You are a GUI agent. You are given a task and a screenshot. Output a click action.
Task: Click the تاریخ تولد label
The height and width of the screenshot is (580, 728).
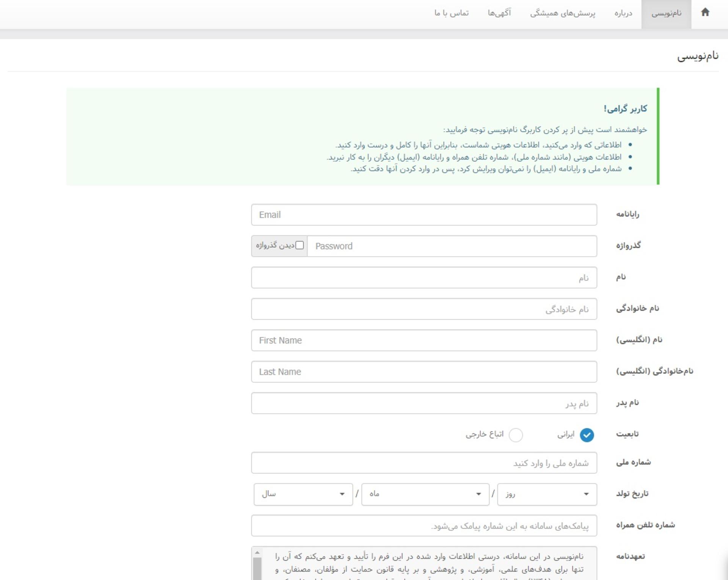(x=632, y=494)
